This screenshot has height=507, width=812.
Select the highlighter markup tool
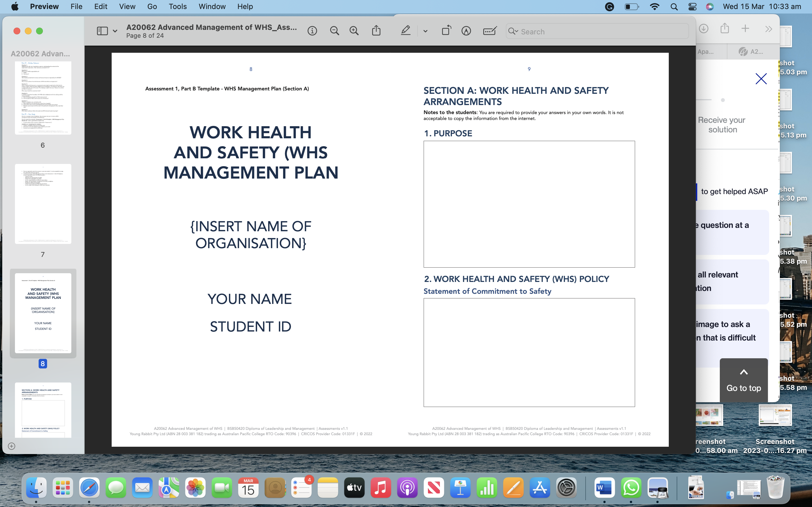(406, 30)
